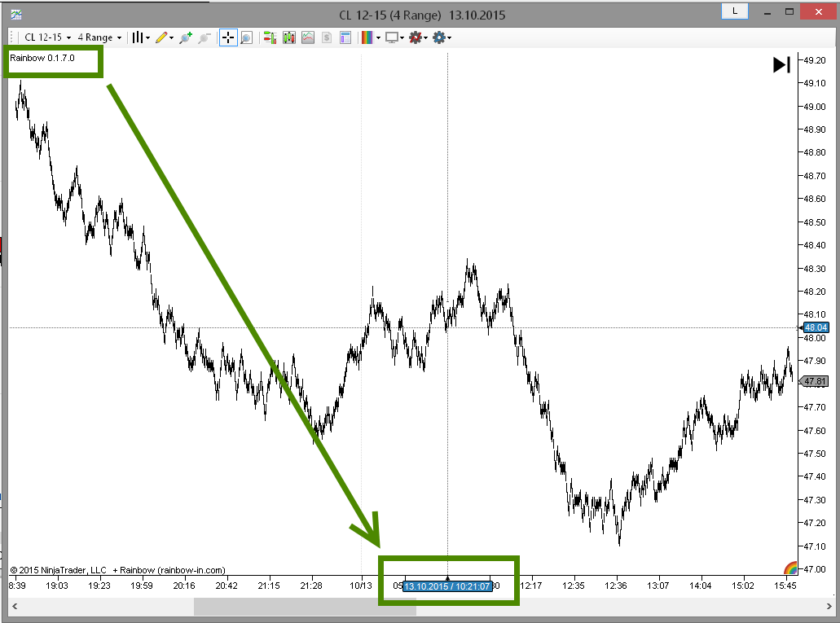This screenshot has height=623, width=840.
Task: Open the blue gear properties menu
Action: tap(442, 37)
